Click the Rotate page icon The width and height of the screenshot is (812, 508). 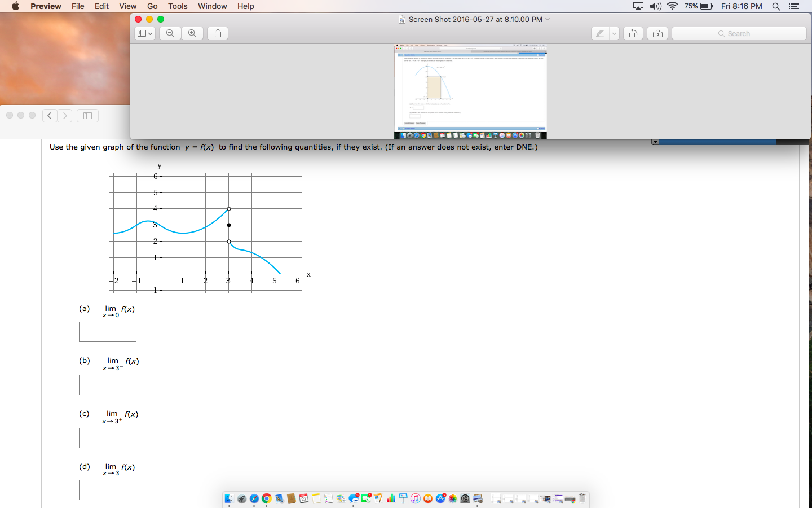tap(633, 33)
